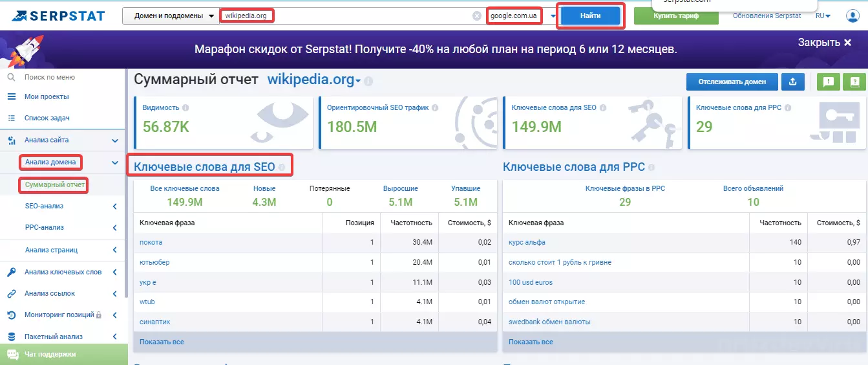This screenshot has height=365, width=868.
Task: Click the info icon next to Видимость
Action: pos(185,108)
